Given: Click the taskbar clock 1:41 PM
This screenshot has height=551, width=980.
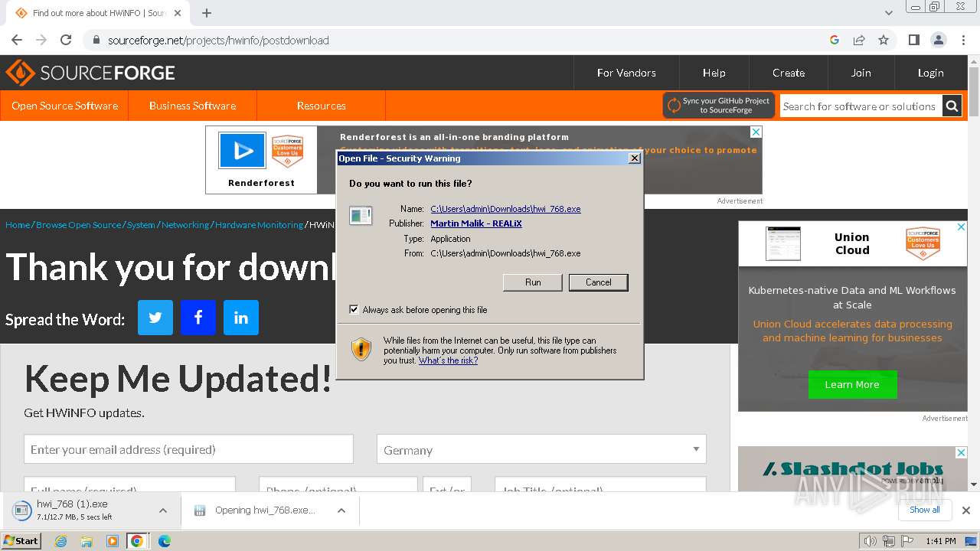Looking at the screenshot, I should tap(940, 541).
